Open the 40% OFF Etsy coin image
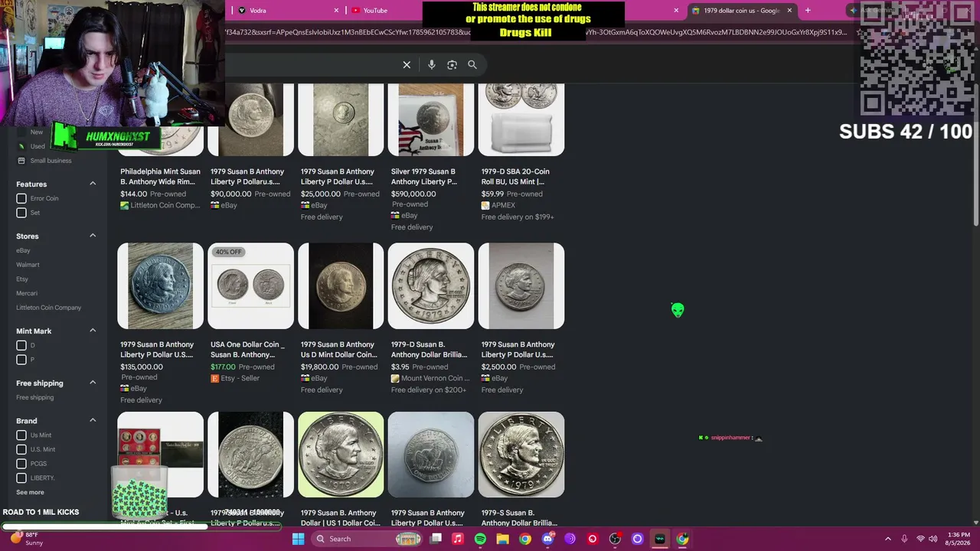The width and height of the screenshot is (980, 551). point(250,286)
